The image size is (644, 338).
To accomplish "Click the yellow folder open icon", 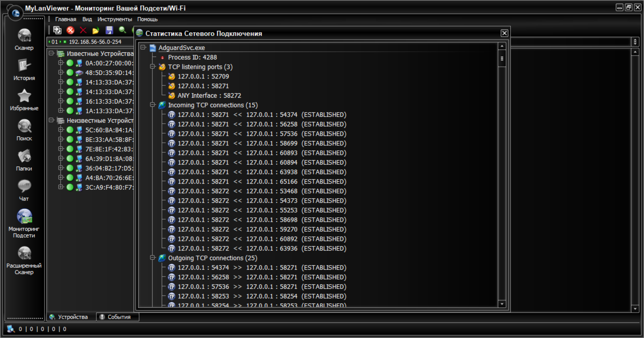I will pos(96,31).
